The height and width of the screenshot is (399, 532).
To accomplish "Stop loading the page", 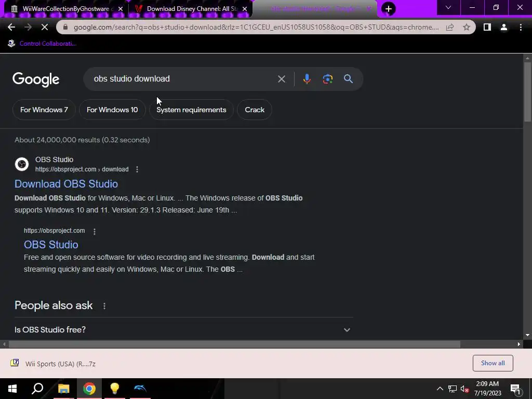I will pyautogui.click(x=45, y=27).
